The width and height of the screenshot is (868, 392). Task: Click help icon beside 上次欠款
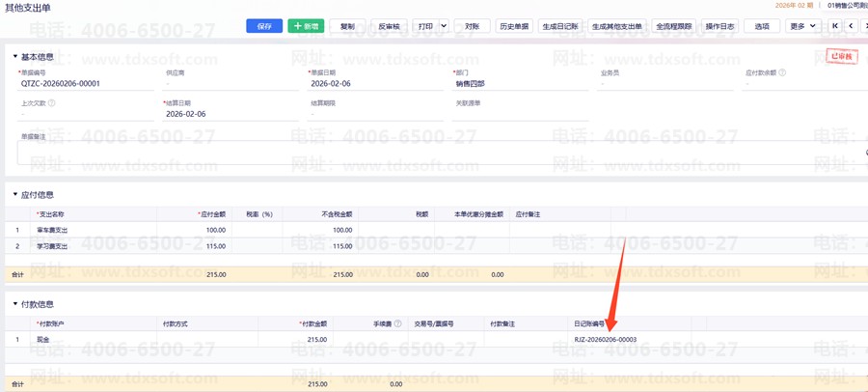[52, 103]
